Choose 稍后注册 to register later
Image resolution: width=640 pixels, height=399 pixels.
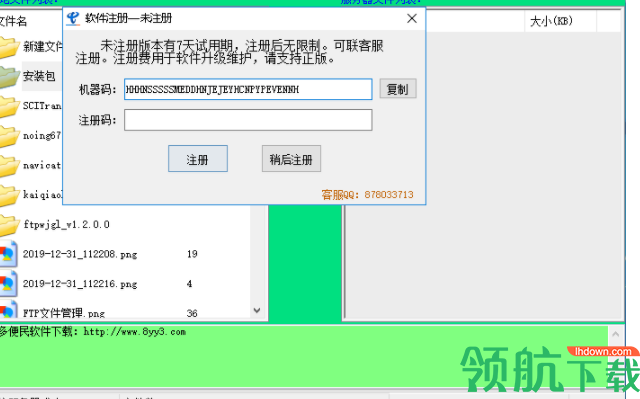[x=291, y=159]
